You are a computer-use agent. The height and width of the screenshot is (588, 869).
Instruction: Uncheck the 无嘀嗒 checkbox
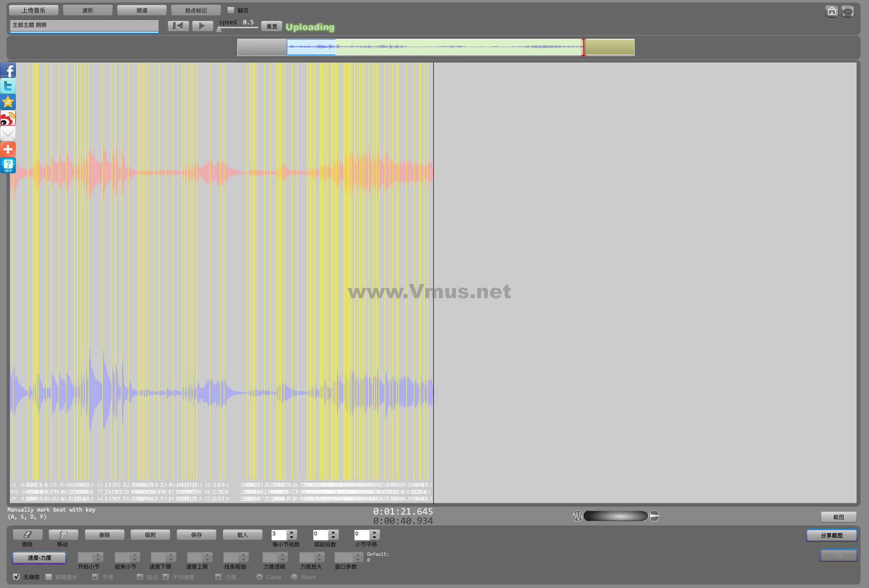click(17, 577)
